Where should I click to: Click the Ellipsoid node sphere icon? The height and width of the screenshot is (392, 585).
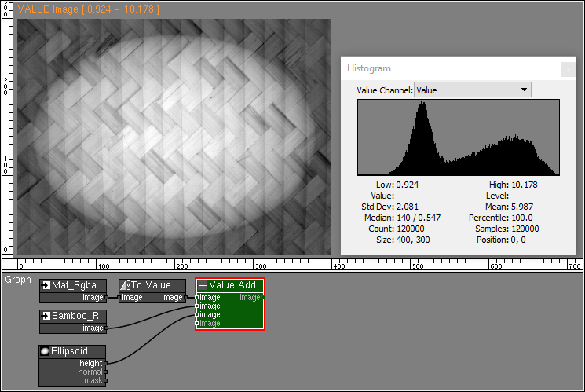[46, 351]
